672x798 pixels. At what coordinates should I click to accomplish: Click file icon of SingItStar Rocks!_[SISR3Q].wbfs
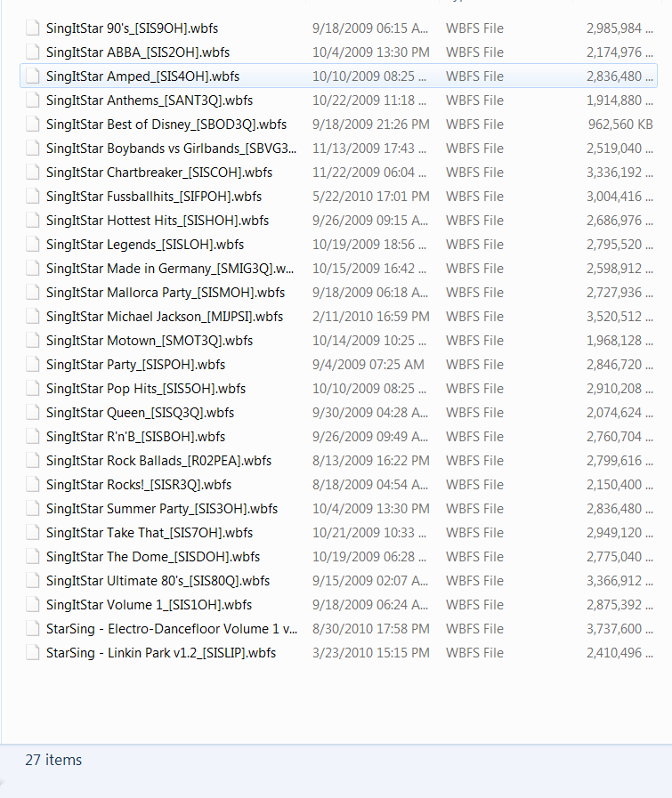tap(33, 485)
